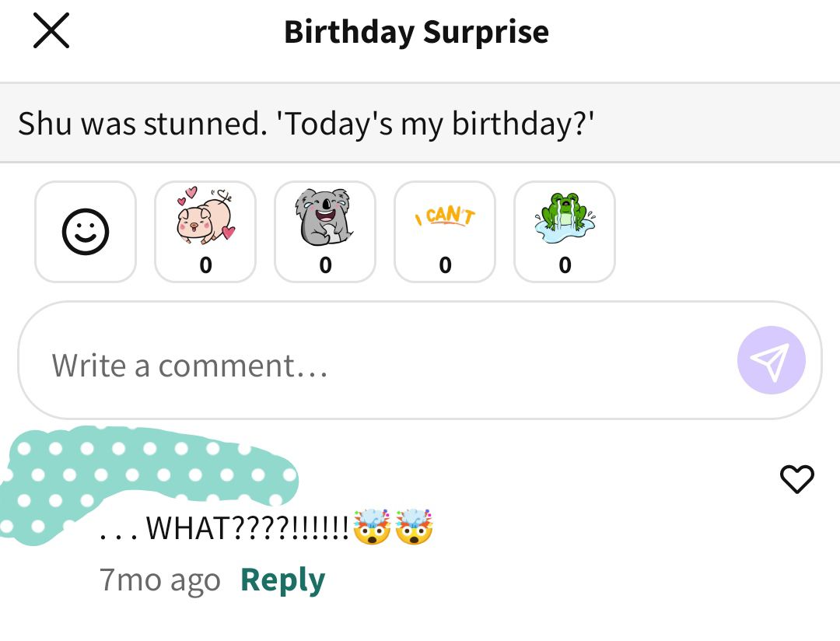React with the pig hearts sticker
Screen dimensions: 840x641
point(205,232)
